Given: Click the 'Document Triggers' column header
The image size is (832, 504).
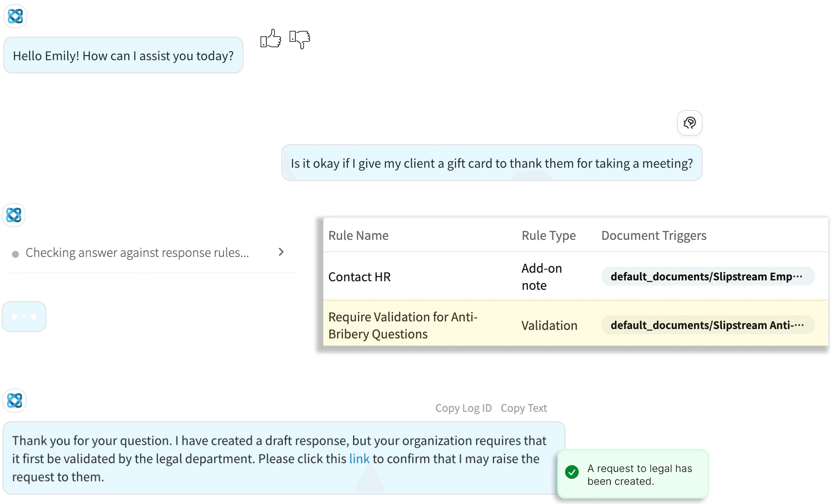Looking at the screenshot, I should 653,236.
